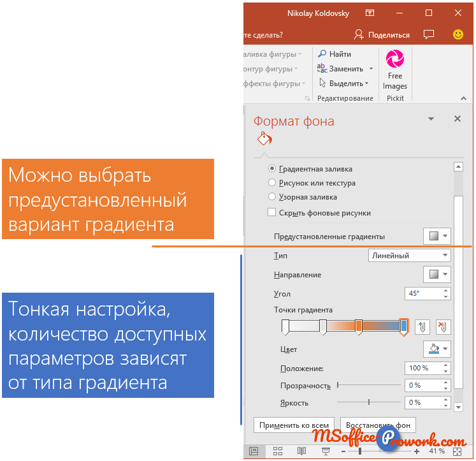The height and width of the screenshot is (461, 476).
Task: Click the Nikolay Koldovsky account name
Action: [x=318, y=13]
